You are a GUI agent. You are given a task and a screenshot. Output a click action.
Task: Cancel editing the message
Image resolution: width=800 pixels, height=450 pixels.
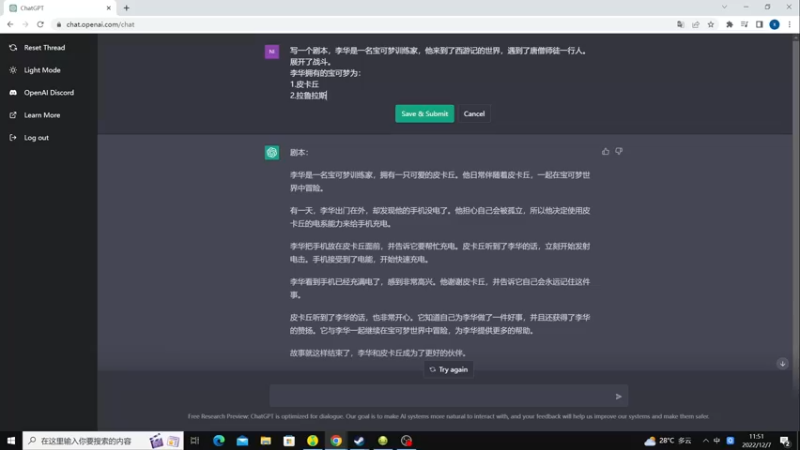[474, 114]
